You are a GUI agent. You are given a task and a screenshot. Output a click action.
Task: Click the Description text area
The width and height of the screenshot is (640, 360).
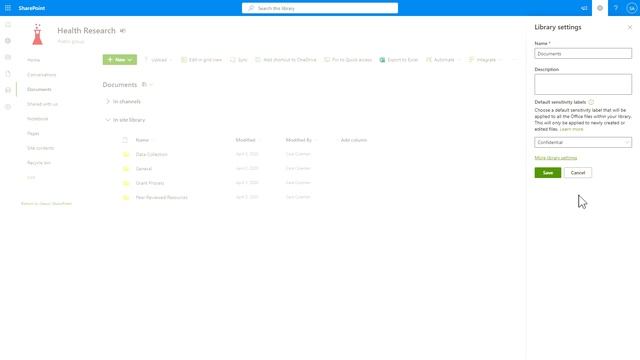[583, 84]
